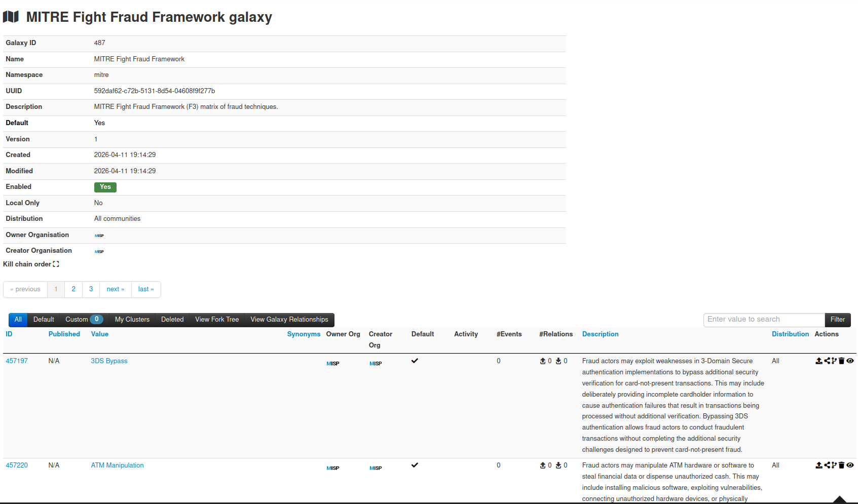Open the View Fork Tree tab

216,320
